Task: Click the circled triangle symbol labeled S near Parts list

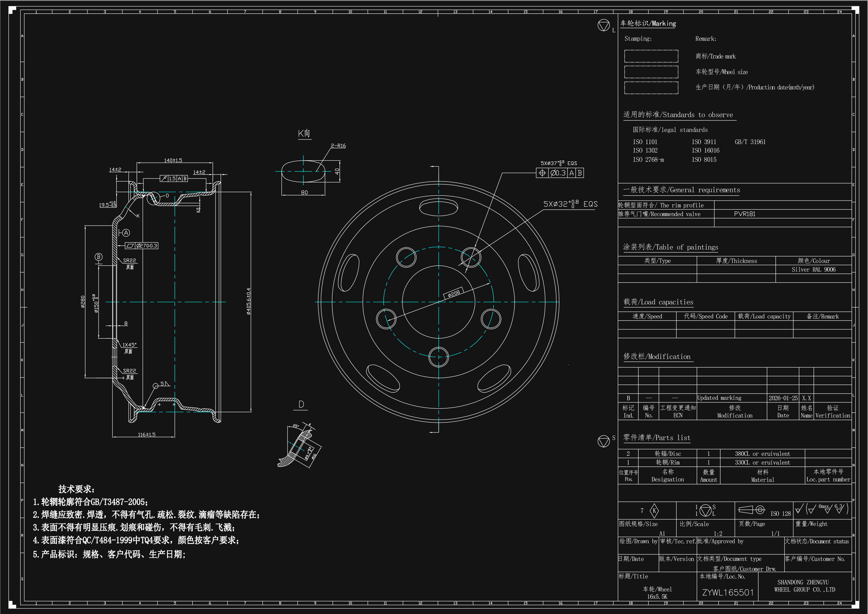Action: point(603,441)
